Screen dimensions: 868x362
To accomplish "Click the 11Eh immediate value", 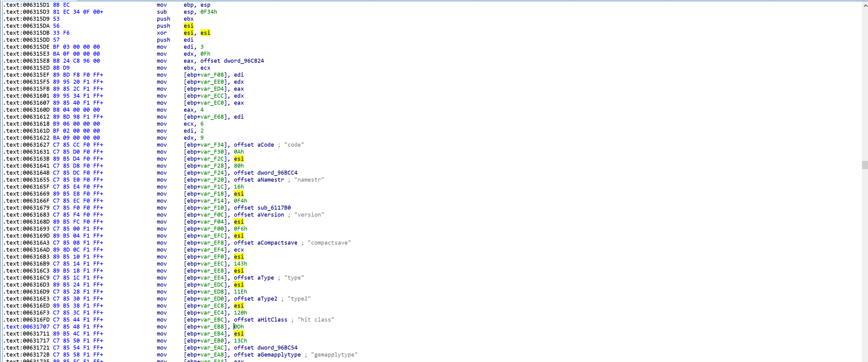I will click(241, 292).
